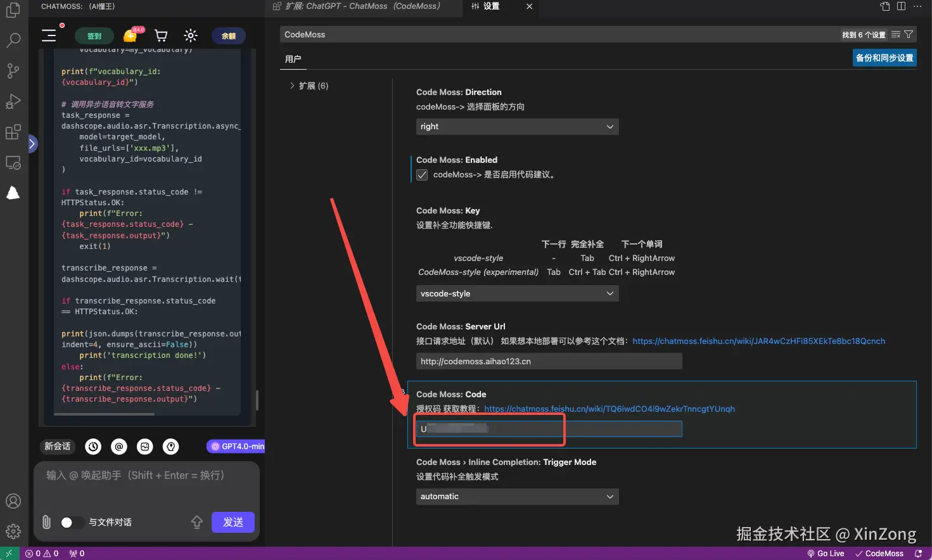
Task: Click the head with lightbulb icon
Action: point(171,447)
